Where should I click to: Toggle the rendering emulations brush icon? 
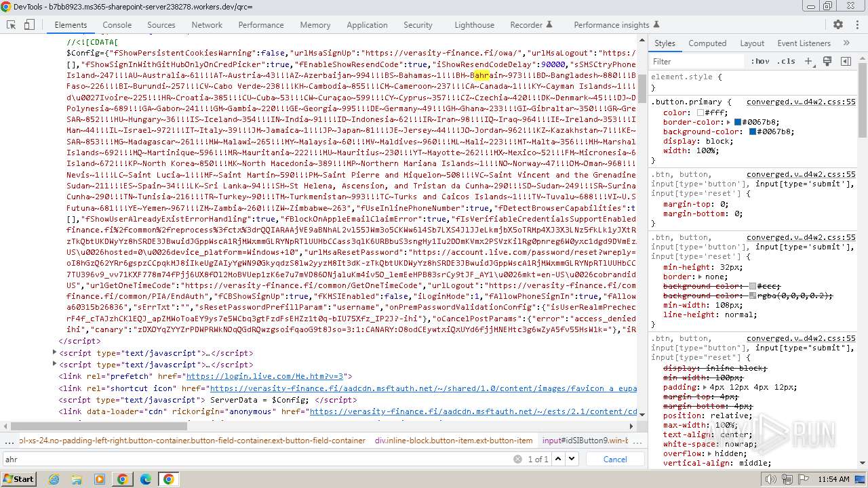pos(827,61)
